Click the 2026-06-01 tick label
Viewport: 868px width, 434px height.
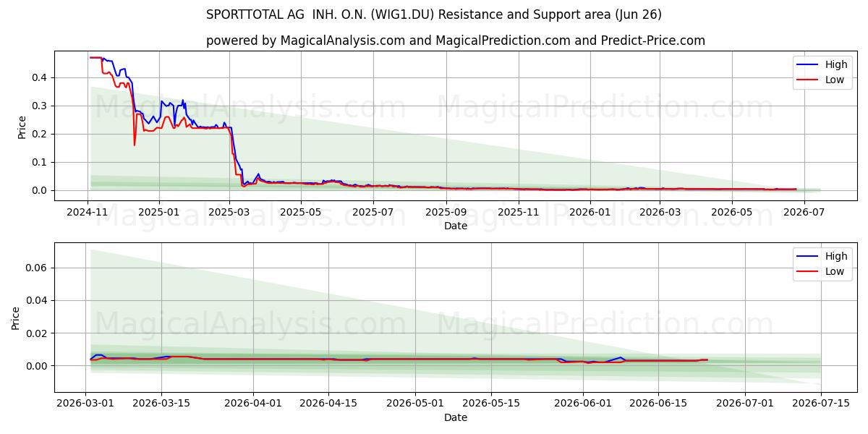point(582,404)
